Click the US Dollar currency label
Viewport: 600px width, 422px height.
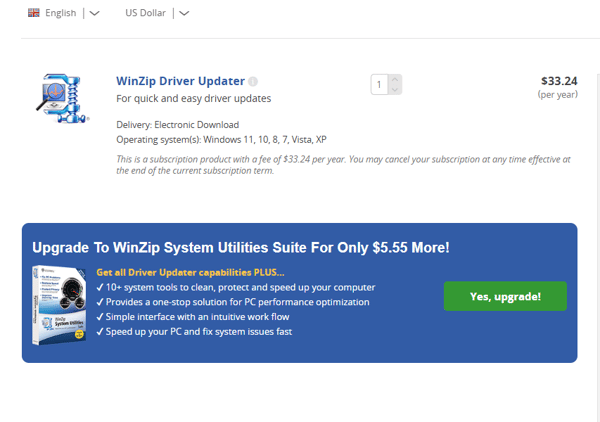[x=145, y=13]
